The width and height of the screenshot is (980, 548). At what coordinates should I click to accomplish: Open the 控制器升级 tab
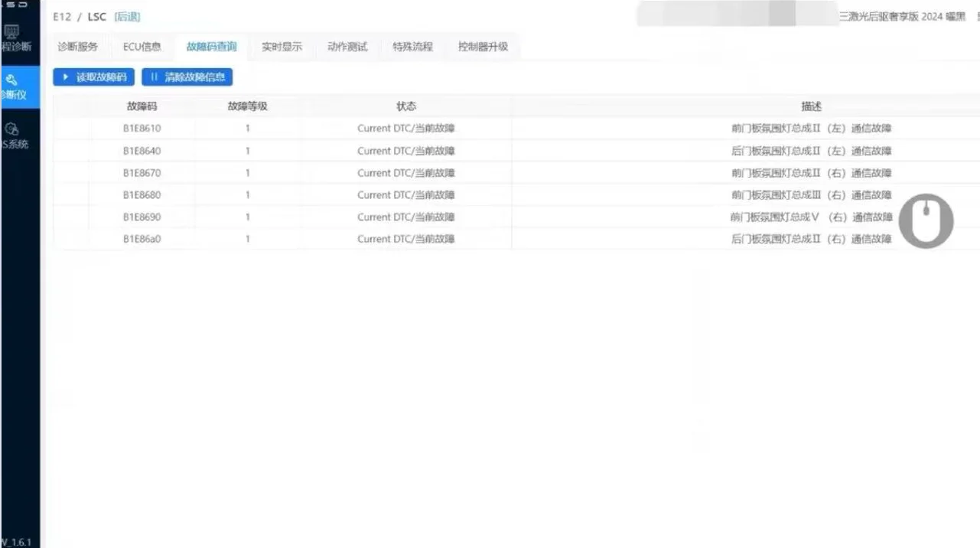pos(483,47)
